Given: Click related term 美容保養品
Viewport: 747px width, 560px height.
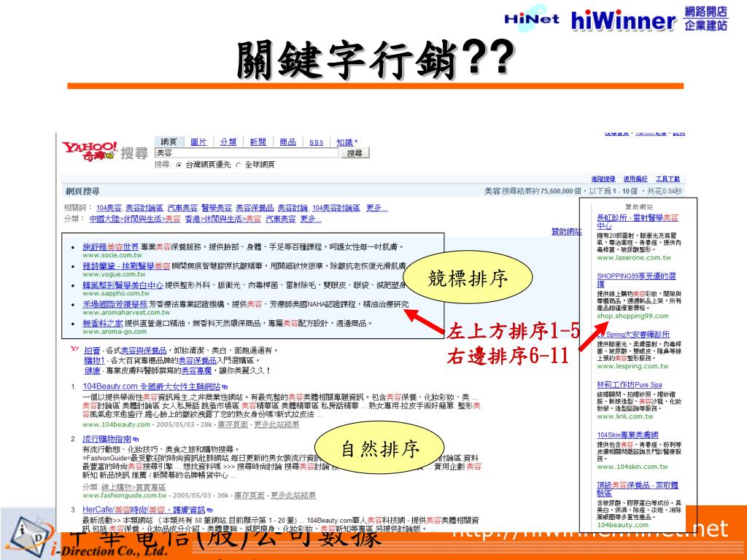Looking at the screenshot, I should pos(255,208).
